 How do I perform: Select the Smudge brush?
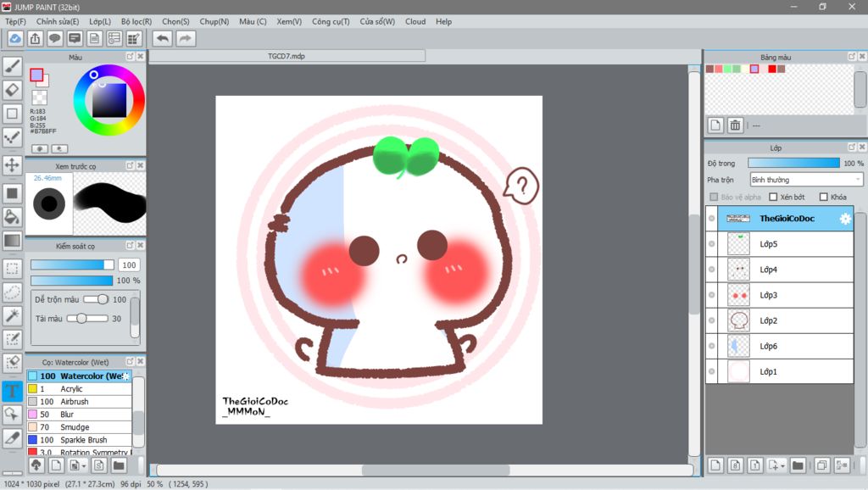click(x=79, y=427)
